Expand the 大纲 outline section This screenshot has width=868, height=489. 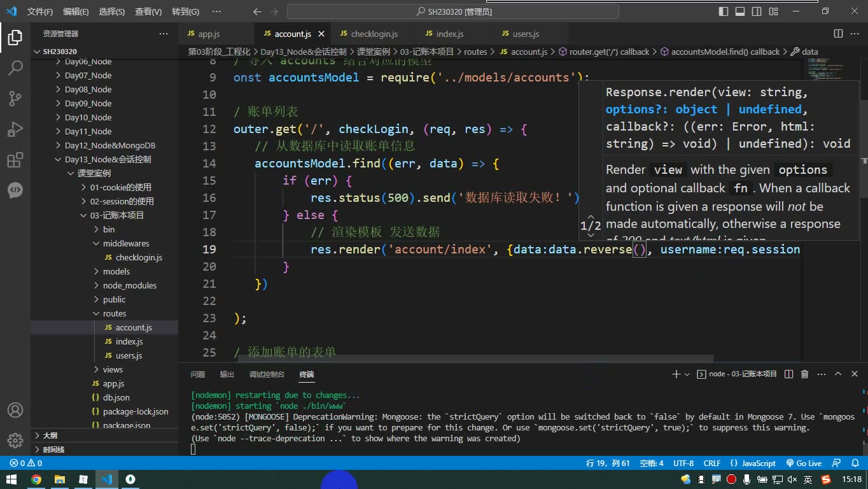coord(50,436)
